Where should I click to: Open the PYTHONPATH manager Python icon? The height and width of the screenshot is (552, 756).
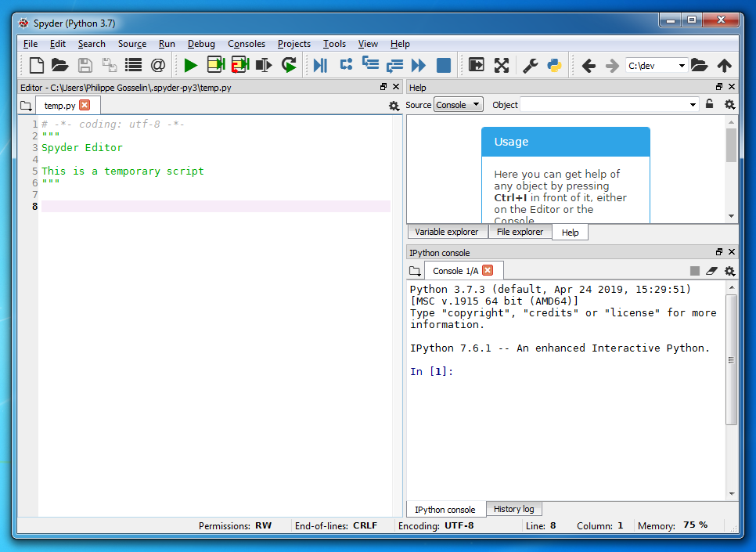554,65
